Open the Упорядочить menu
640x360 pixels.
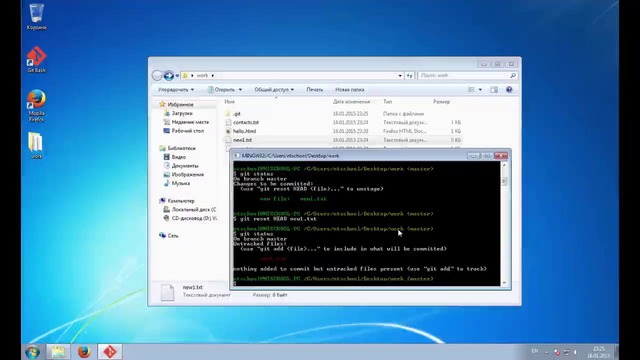[x=176, y=89]
